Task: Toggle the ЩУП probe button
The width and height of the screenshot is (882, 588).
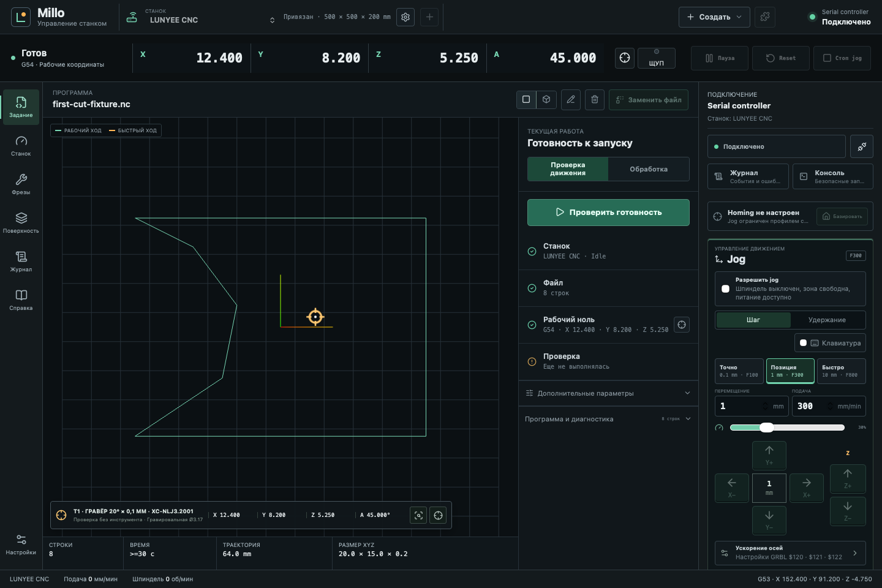Action: click(x=657, y=58)
